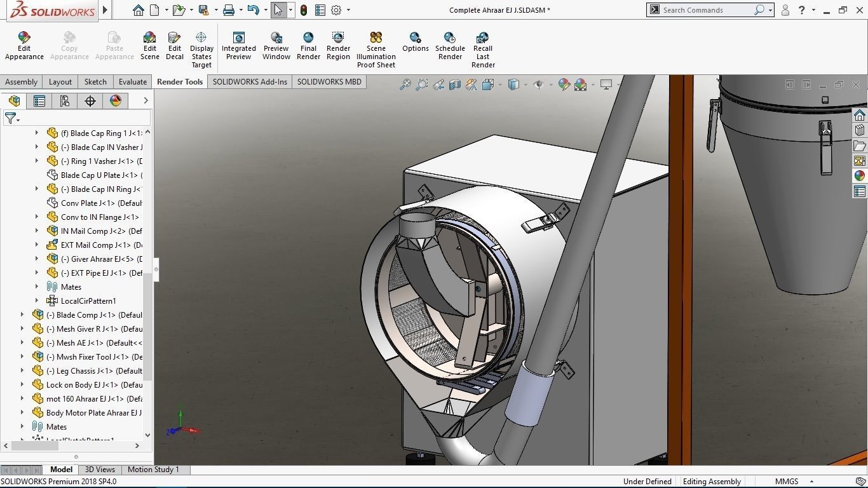The image size is (868, 488).
Task: Expand the Giver Ahraar EJ node
Action: [36, 259]
